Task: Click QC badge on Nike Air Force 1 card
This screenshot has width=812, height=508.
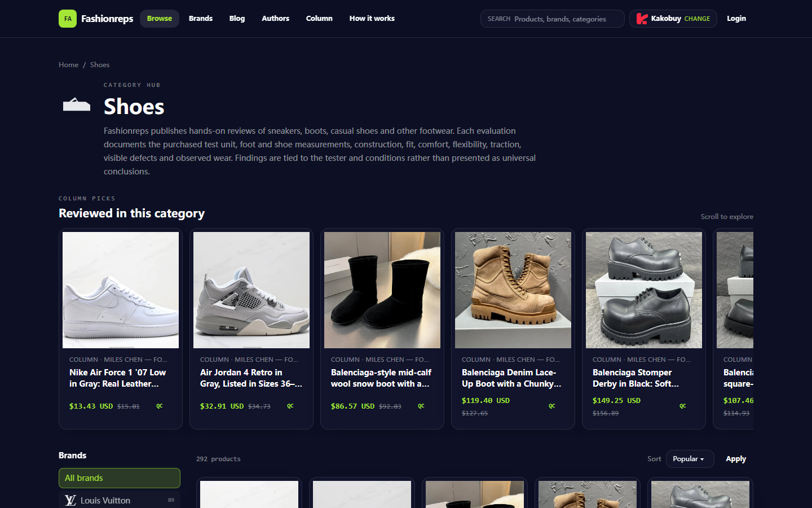Action: pos(160,406)
